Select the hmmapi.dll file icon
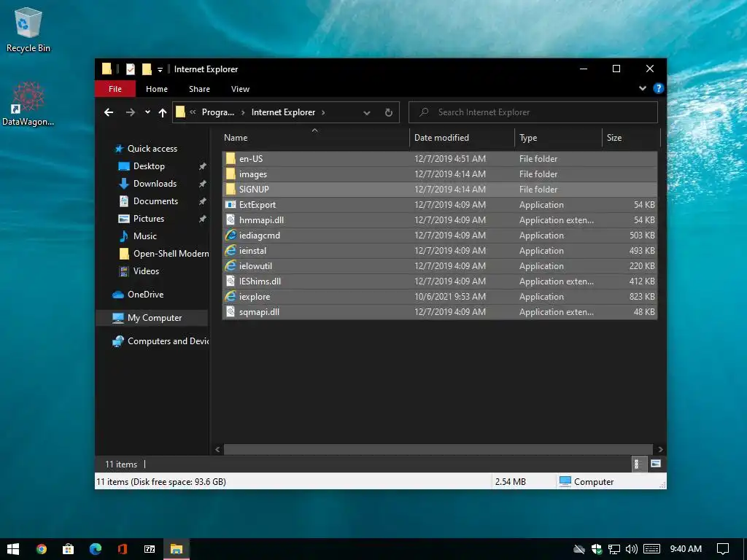This screenshot has height=560, width=747. coord(231,220)
